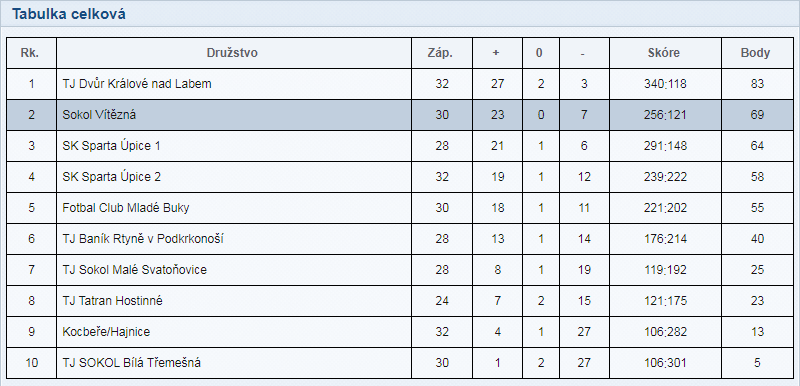Select TJ SOKOL Bílá Třemešná
Screen dimensions: 800x386
132,363
